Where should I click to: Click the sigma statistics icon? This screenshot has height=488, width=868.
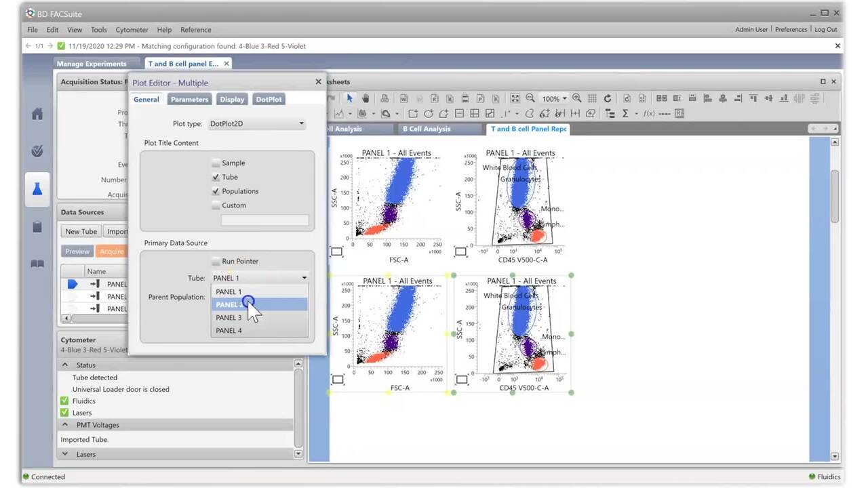625,113
